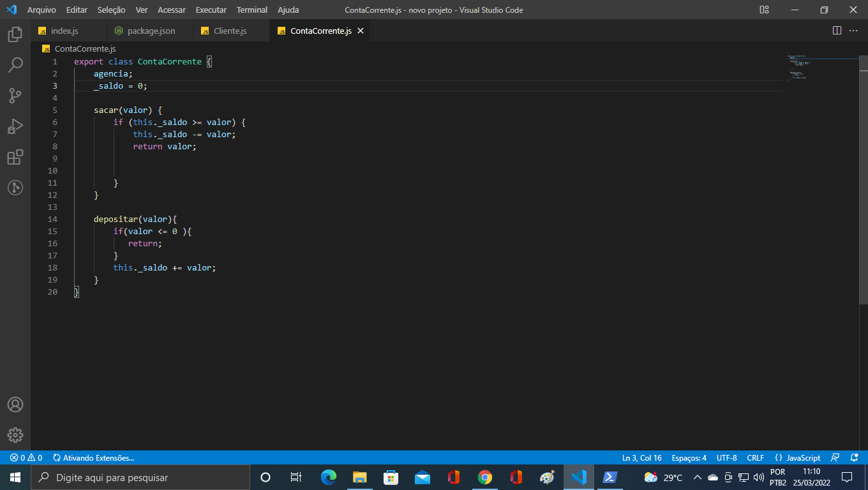Close the ContaCorrente.js tab

point(360,31)
